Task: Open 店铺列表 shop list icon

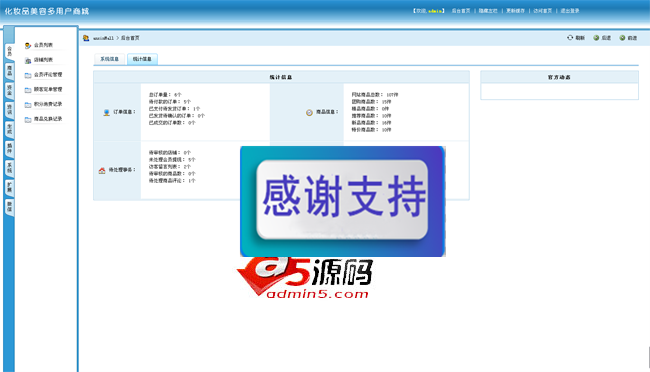Action: (x=28, y=61)
